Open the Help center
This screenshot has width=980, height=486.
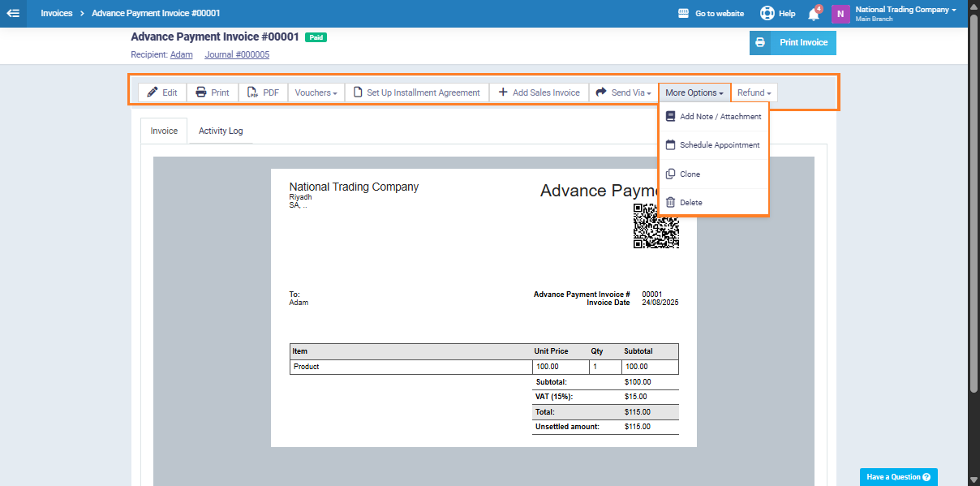tap(777, 14)
